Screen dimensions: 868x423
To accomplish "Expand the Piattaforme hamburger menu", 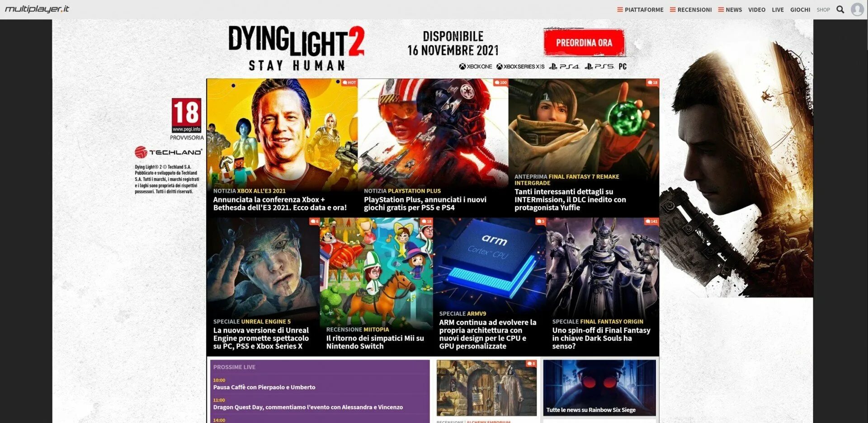I will tap(640, 9).
